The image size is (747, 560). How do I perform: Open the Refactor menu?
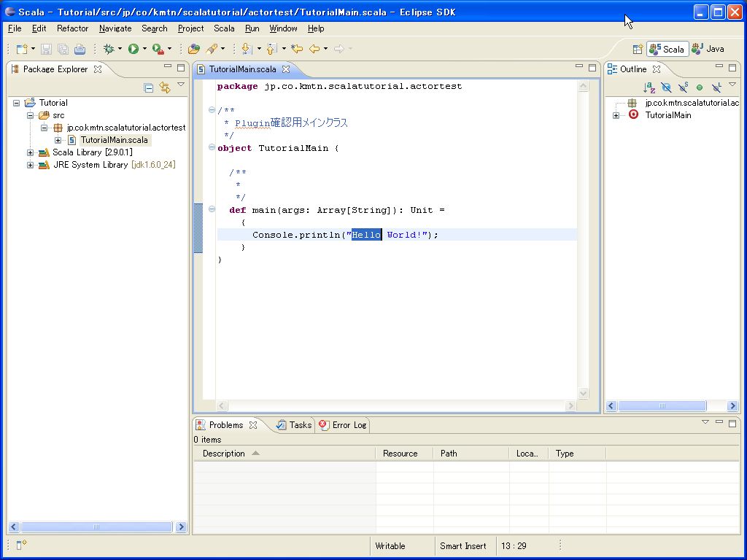click(72, 28)
